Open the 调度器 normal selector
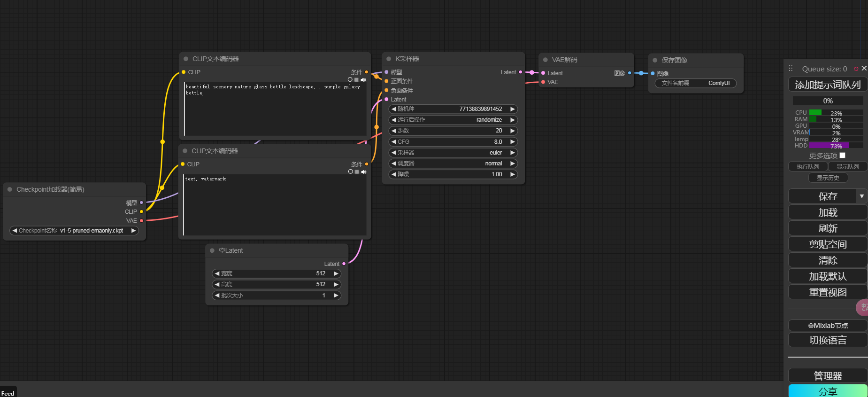Viewport: 868px width, 397px height. coord(453,163)
